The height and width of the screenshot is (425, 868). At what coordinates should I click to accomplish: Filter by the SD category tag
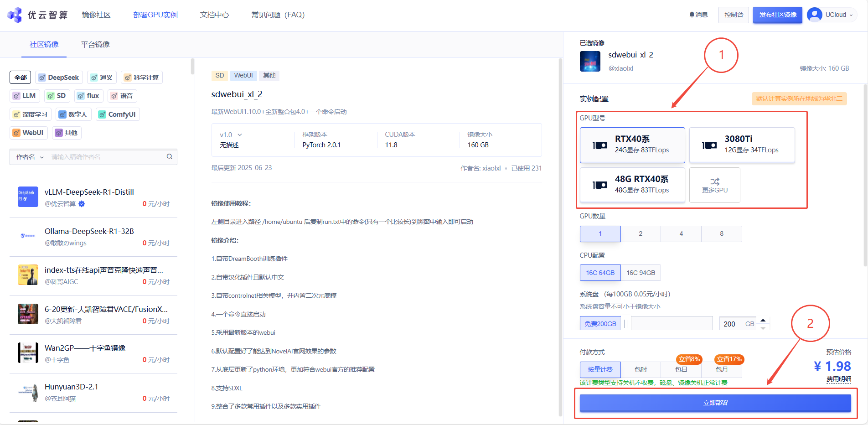click(x=57, y=96)
